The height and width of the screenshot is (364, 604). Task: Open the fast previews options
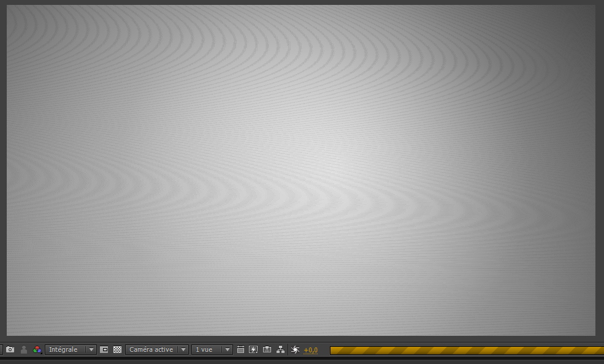[x=253, y=349]
